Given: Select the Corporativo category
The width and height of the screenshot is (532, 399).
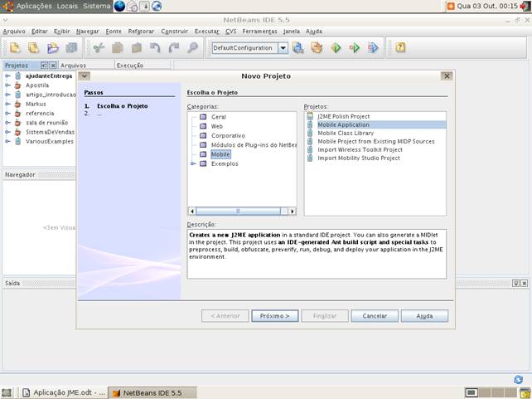Looking at the screenshot, I should [228, 135].
